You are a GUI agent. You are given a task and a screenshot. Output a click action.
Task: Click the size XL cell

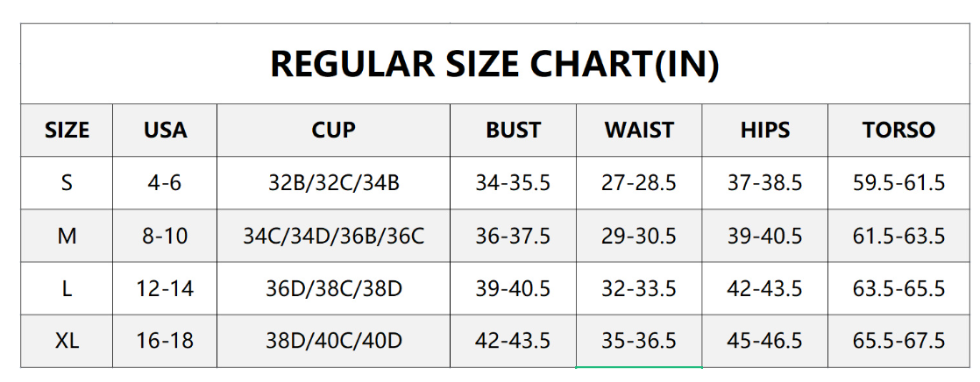pyautogui.click(x=67, y=341)
